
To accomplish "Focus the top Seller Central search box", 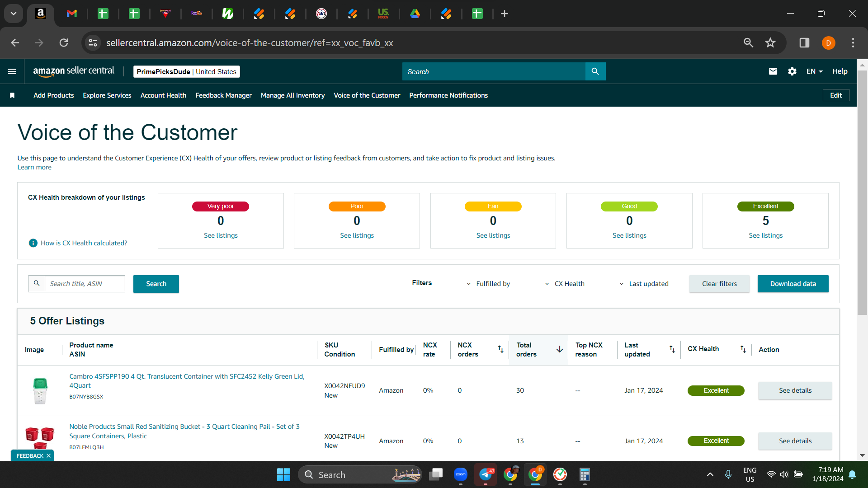I will point(494,71).
